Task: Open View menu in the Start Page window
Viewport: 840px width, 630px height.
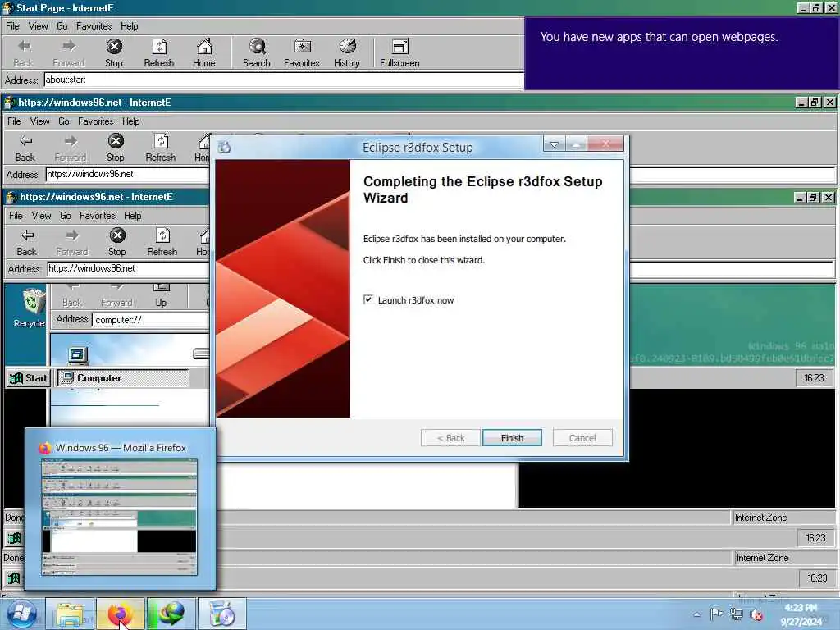Action: pyautogui.click(x=38, y=26)
